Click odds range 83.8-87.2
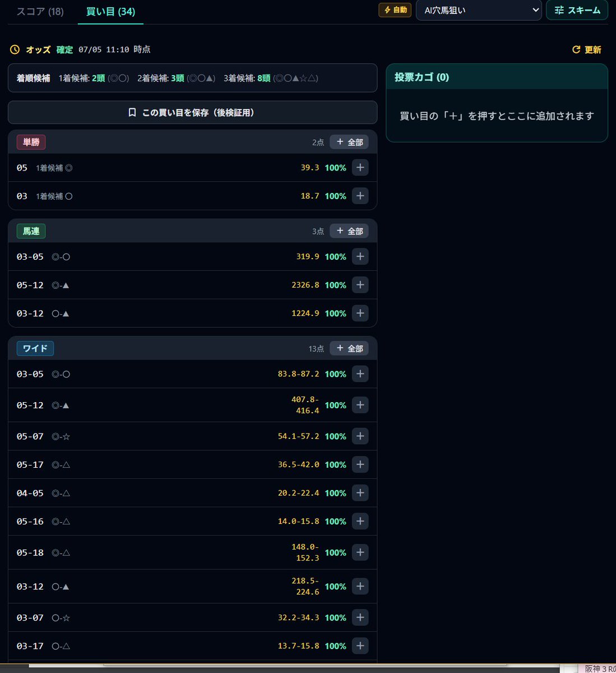Screen dimensions: 616x673 (x=299, y=374)
